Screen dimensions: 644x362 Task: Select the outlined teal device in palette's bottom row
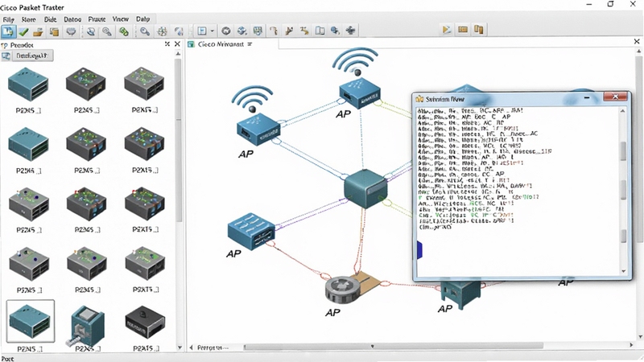coord(30,321)
